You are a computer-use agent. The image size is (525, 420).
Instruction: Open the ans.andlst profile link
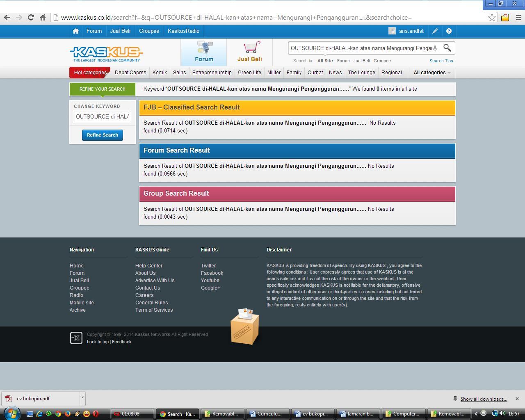411,31
